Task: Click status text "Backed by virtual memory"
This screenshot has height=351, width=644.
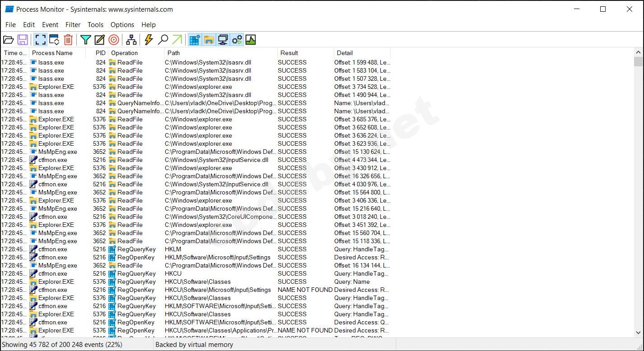Action: pyautogui.click(x=194, y=345)
